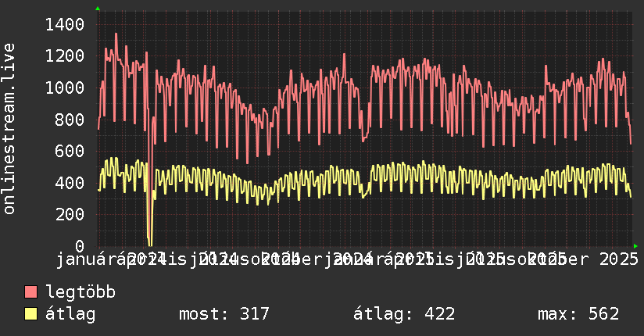
Task: Click the legtöbb legend label
Action: click(x=80, y=291)
